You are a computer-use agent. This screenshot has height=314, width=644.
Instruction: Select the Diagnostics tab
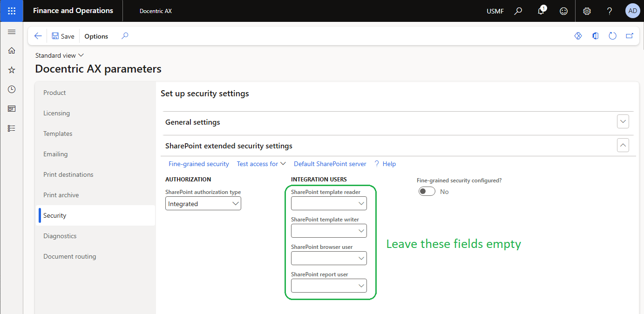coord(95,236)
